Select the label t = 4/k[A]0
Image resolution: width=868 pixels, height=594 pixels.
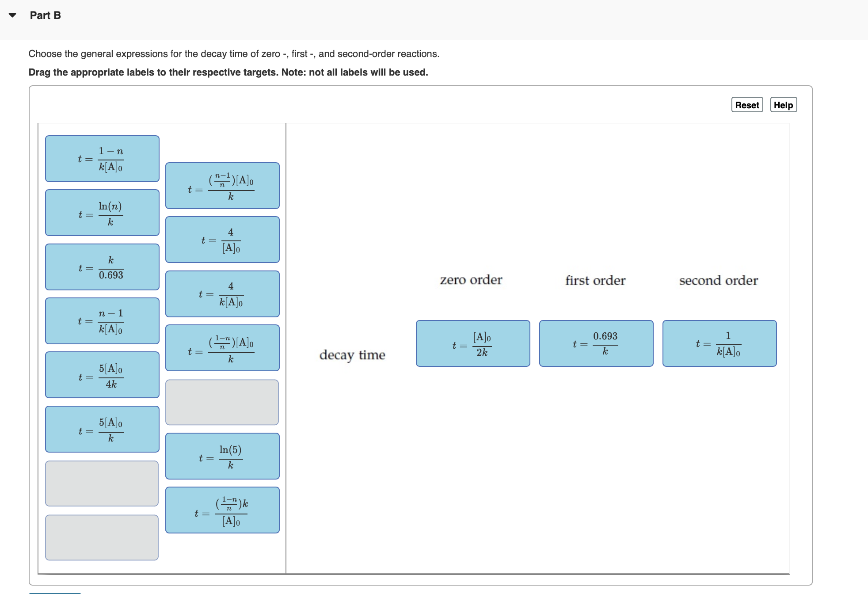pyautogui.click(x=222, y=294)
